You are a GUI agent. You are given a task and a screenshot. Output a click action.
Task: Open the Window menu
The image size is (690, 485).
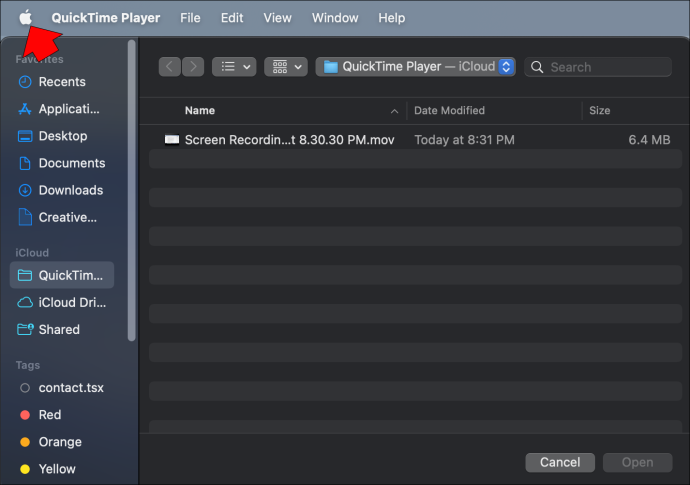tap(335, 18)
